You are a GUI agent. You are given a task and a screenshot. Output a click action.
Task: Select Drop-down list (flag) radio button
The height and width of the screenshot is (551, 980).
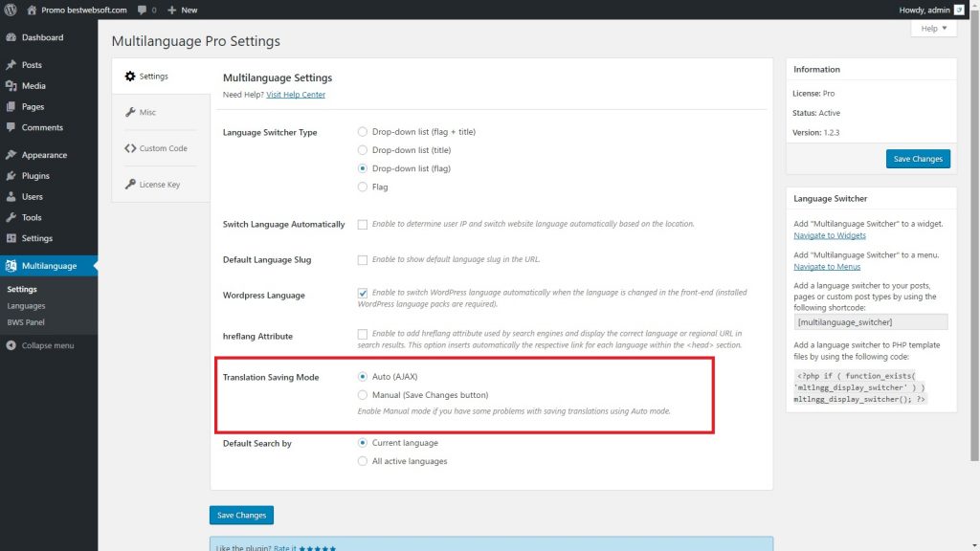(363, 168)
